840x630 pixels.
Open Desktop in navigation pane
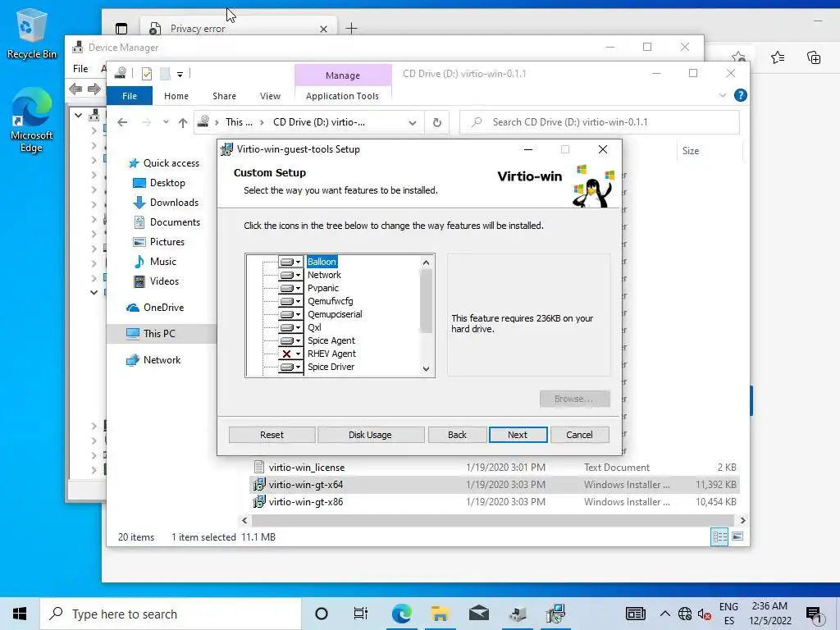click(167, 183)
